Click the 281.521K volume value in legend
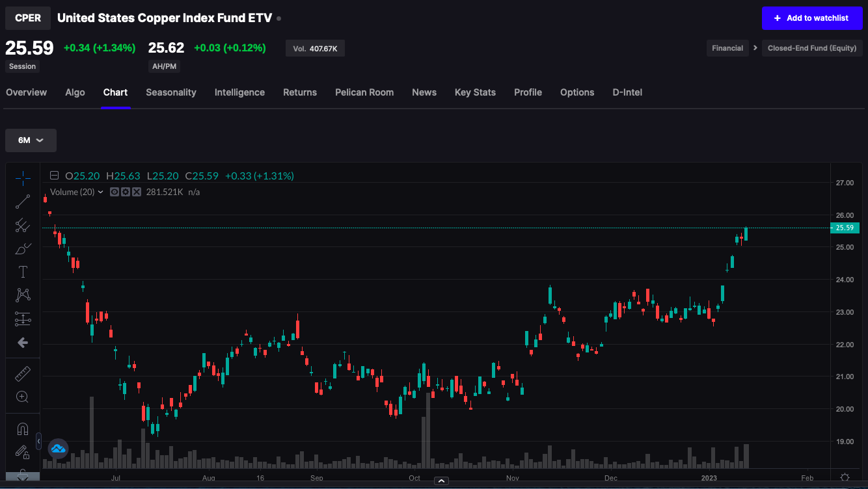This screenshot has height=489, width=868. coord(165,192)
